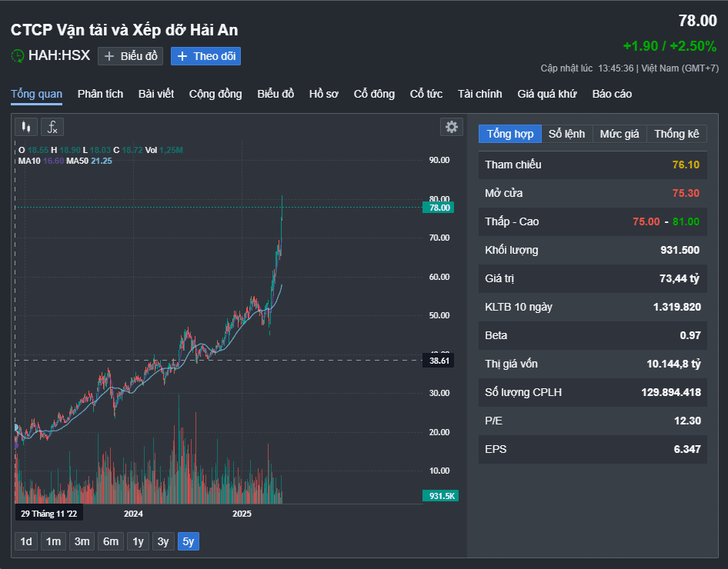
Task: Click the clock icon beside HAH:HSX
Action: click(x=17, y=56)
